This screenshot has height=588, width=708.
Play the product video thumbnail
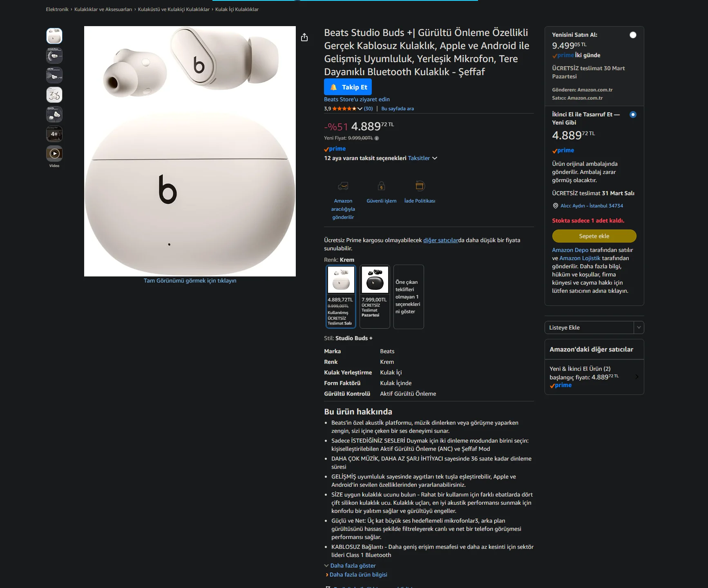[x=54, y=154]
